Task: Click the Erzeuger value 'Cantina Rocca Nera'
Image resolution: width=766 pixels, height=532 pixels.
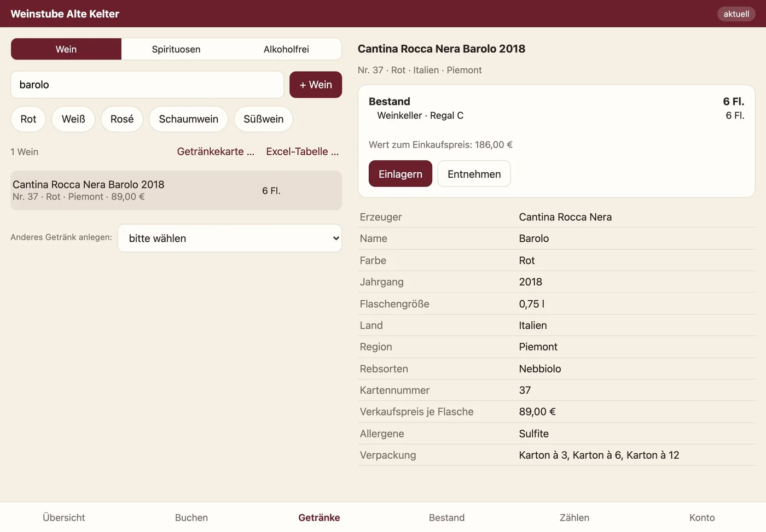Action: pyautogui.click(x=565, y=217)
